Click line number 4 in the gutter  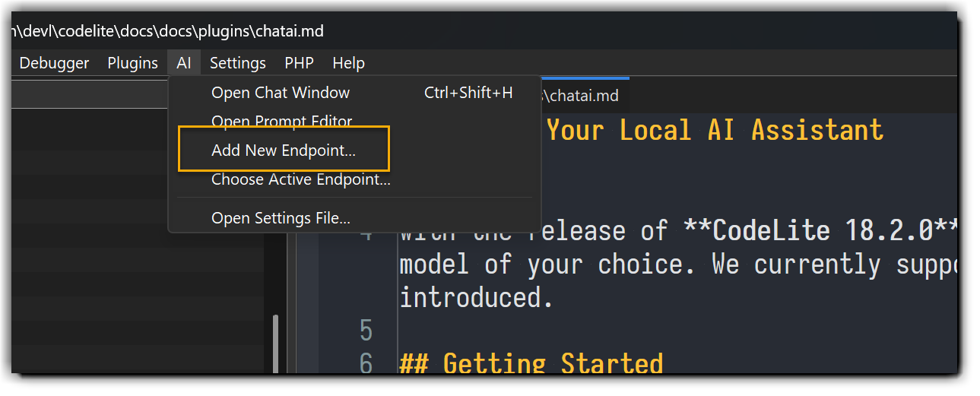366,232
